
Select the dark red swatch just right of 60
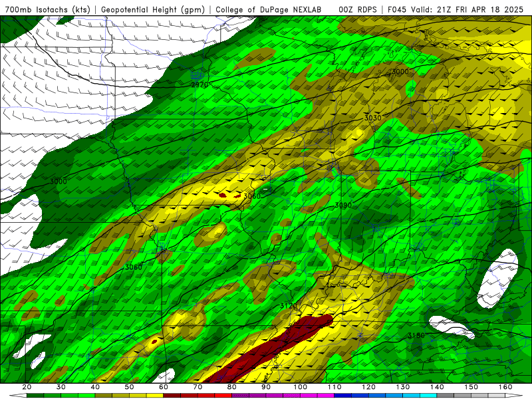pos(172,396)
